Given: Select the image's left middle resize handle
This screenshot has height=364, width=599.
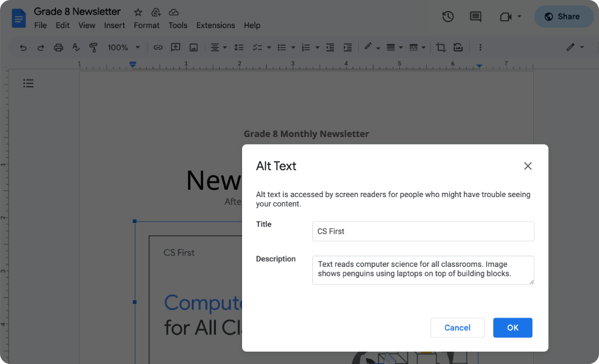Looking at the screenshot, I should click(x=134, y=302).
